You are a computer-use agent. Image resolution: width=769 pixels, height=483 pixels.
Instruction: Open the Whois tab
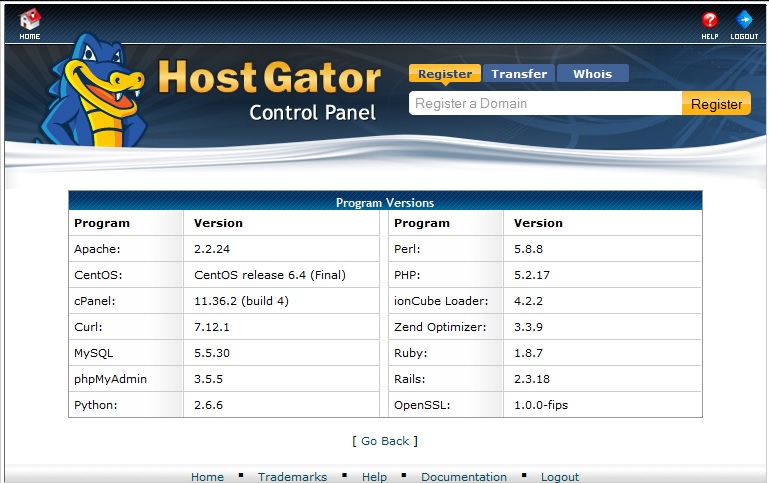click(592, 74)
